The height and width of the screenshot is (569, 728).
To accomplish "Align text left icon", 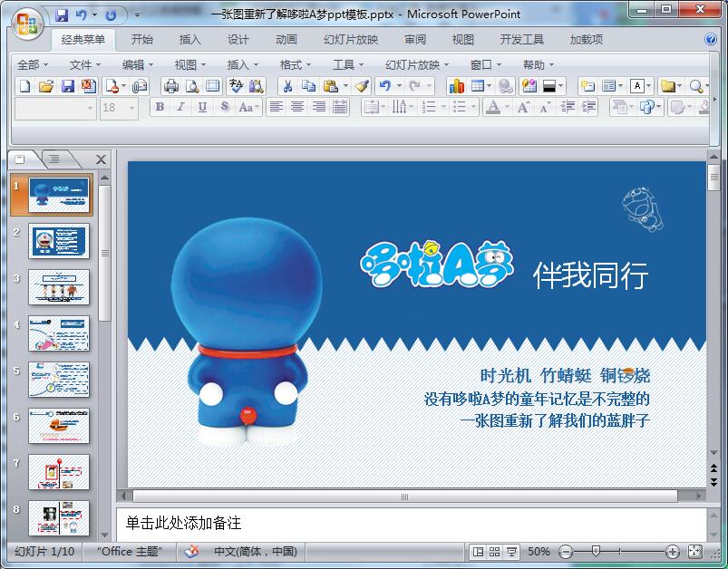I will click(277, 107).
